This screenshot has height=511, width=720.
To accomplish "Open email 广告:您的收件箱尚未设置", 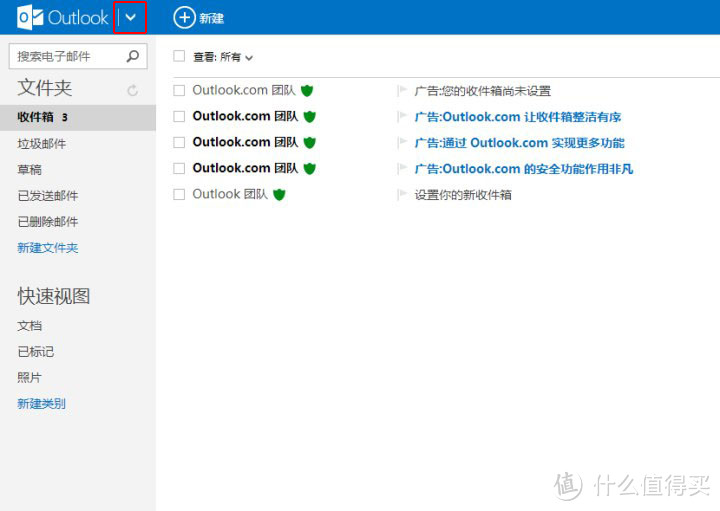I will pyautogui.click(x=483, y=91).
